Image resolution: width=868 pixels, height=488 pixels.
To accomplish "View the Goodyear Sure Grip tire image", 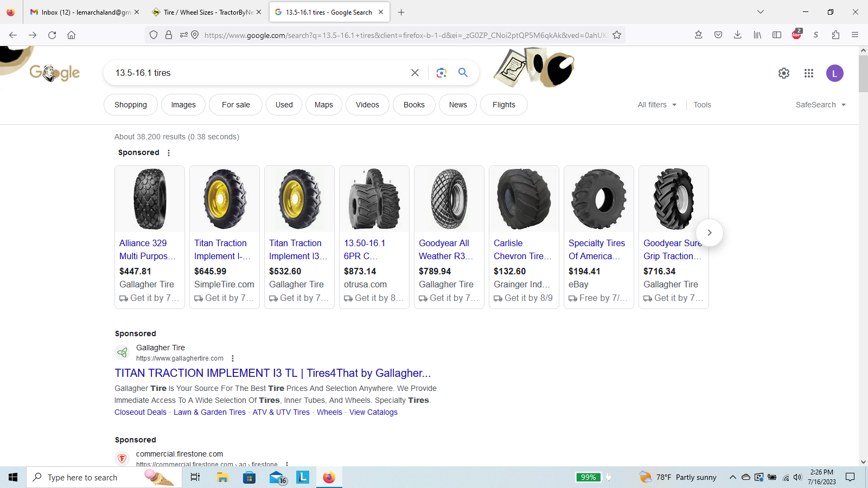I will click(x=674, y=199).
